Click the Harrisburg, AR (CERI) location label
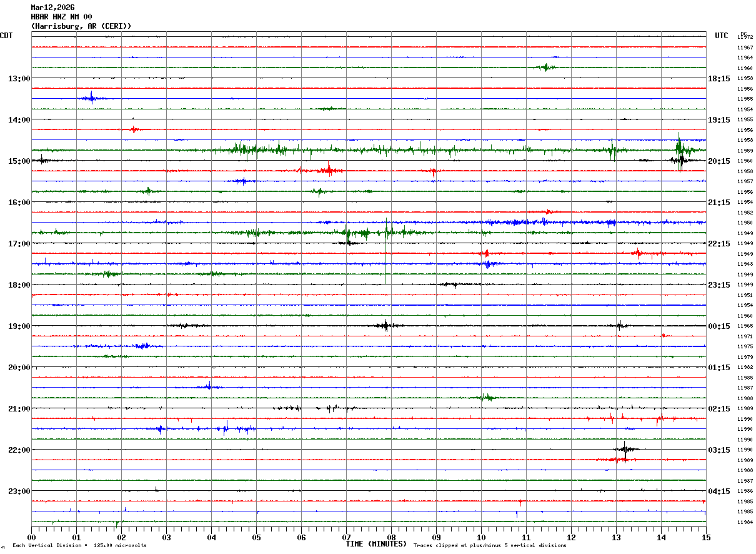The width and height of the screenshot is (756, 554). point(81,26)
